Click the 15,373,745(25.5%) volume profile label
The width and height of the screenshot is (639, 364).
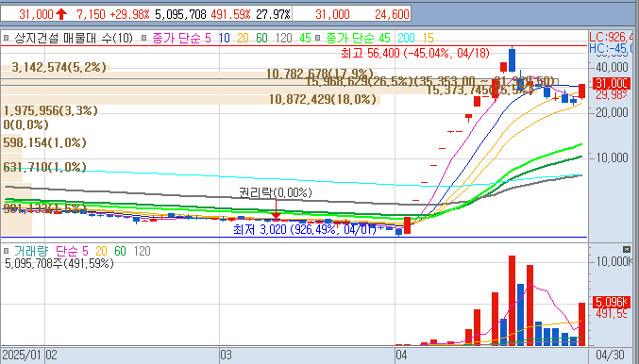pyautogui.click(x=479, y=91)
